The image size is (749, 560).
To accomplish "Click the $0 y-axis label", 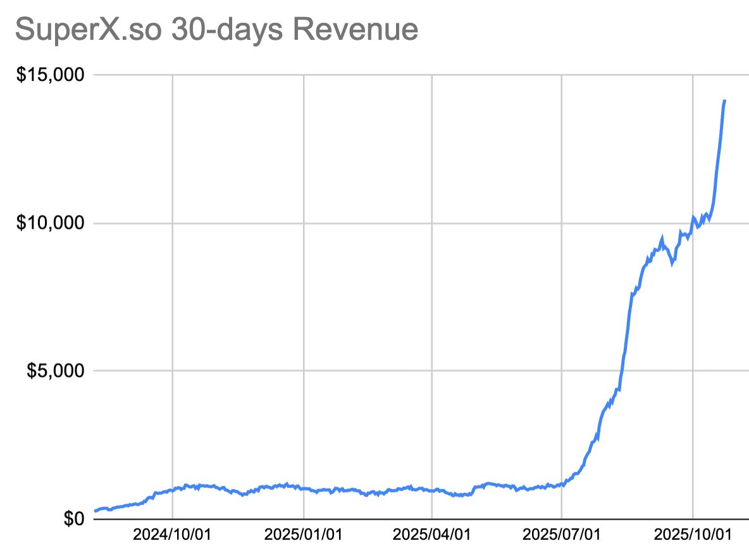I will tap(74, 519).
